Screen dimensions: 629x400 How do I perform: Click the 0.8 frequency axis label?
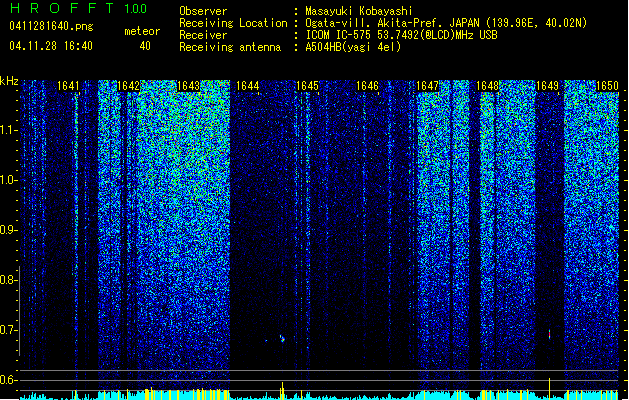point(8,280)
